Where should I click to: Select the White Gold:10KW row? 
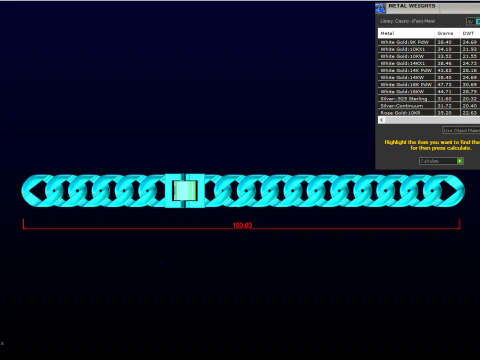[x=429, y=56]
